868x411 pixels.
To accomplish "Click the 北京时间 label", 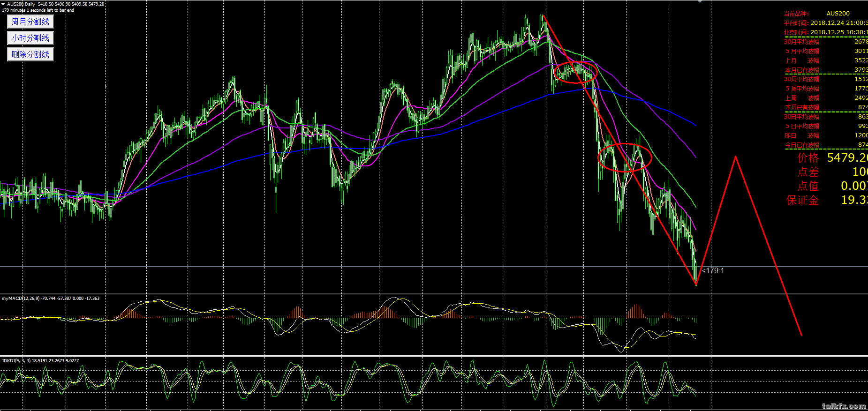I will pos(796,32).
